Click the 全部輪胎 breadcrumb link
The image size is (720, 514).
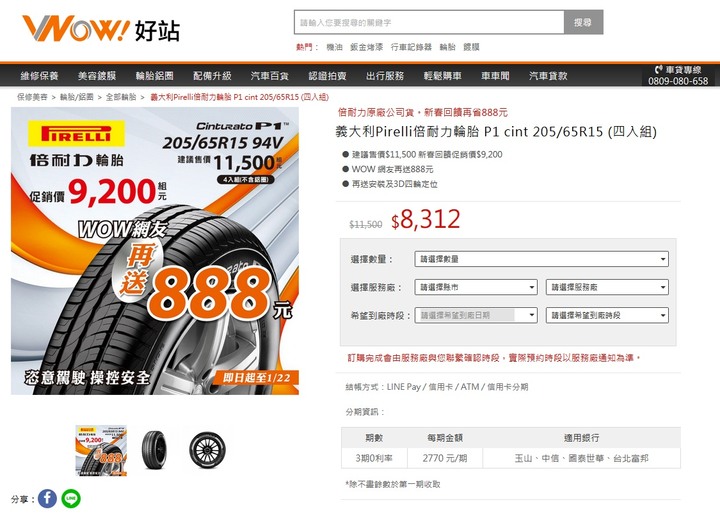(x=121, y=97)
